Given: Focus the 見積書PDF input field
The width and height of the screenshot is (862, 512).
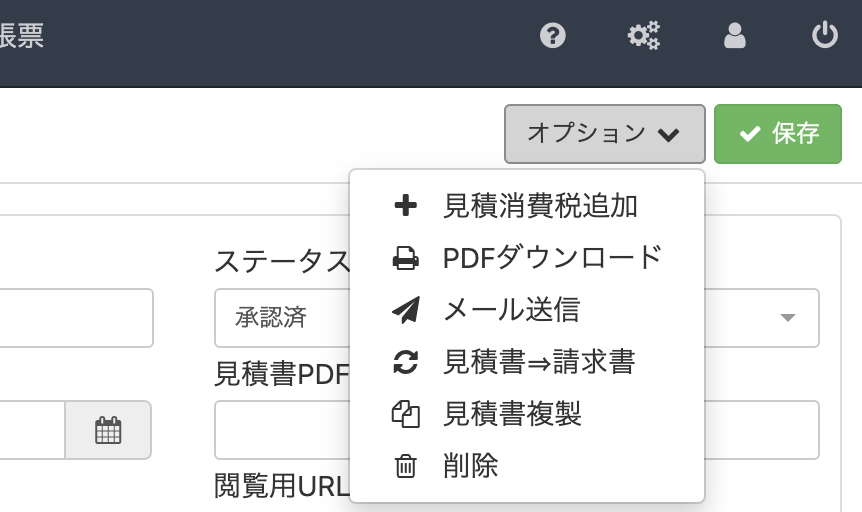Looking at the screenshot, I should click(x=280, y=430).
